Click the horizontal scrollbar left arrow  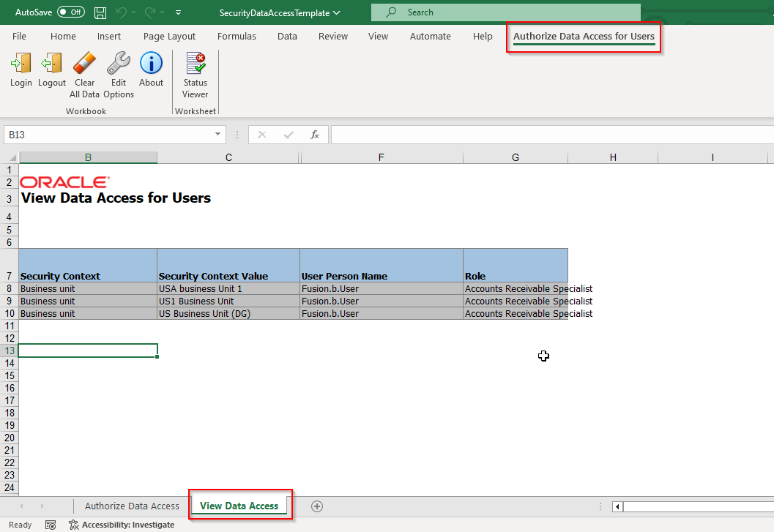pos(617,507)
